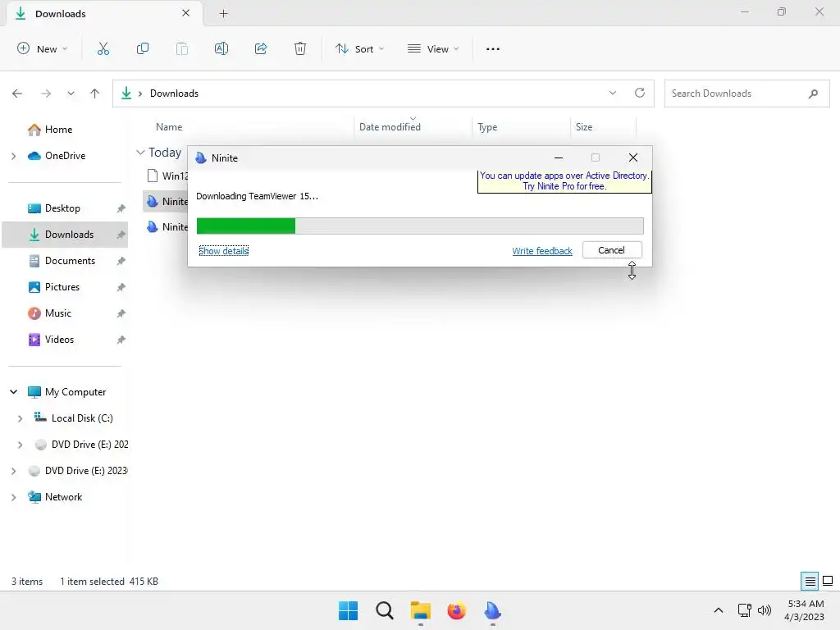Launch Firefox from the taskbar
The image size is (840, 630).
pos(456,610)
